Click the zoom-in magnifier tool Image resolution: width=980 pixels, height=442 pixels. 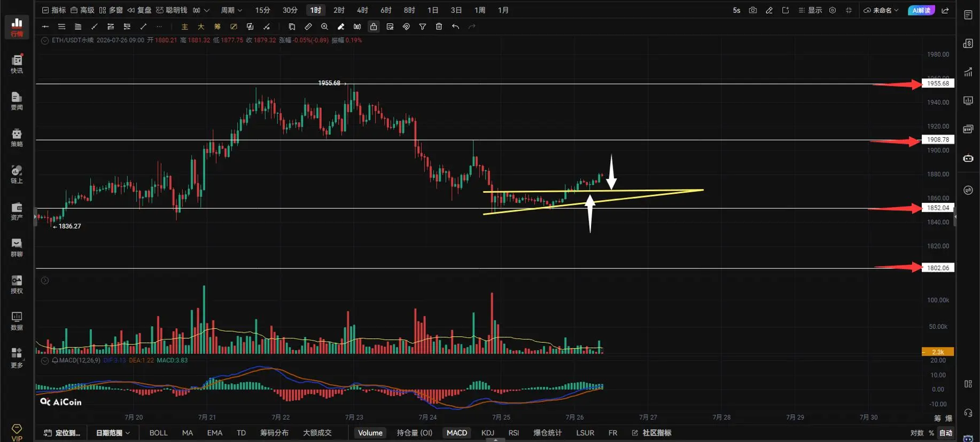[324, 27]
